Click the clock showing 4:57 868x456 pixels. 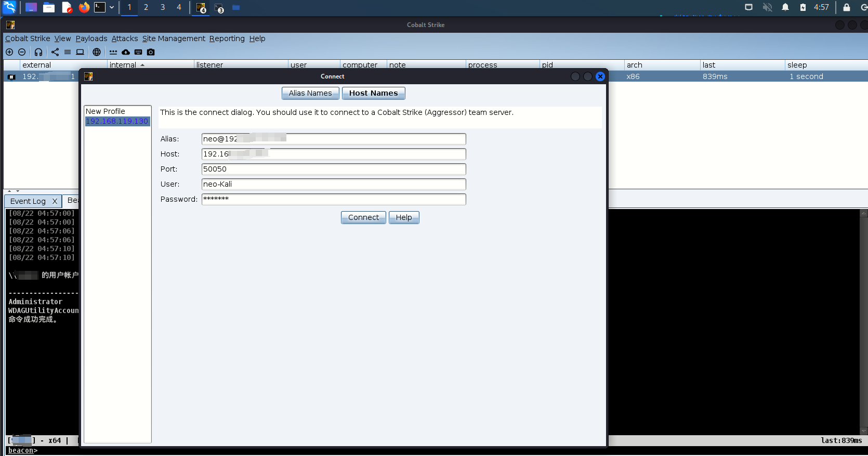[821, 7]
